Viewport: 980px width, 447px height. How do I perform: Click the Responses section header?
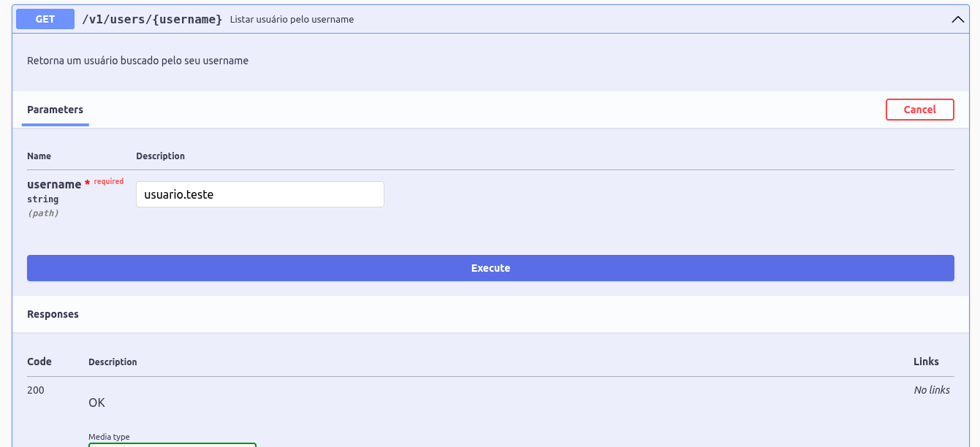coord(53,315)
